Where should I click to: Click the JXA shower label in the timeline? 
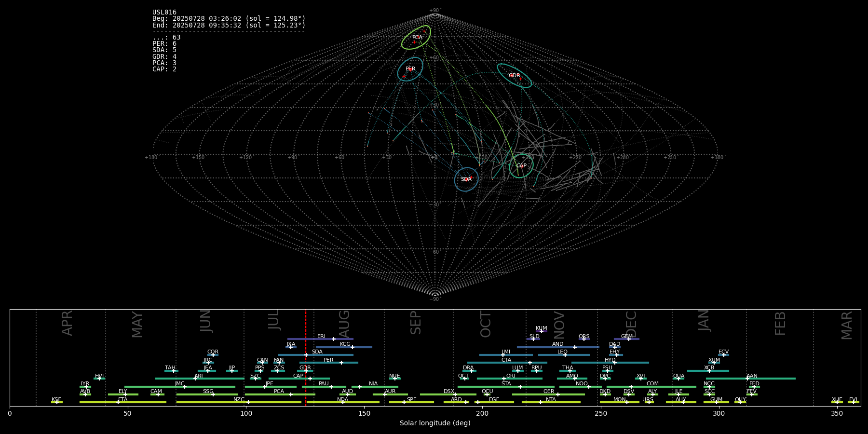291,344
